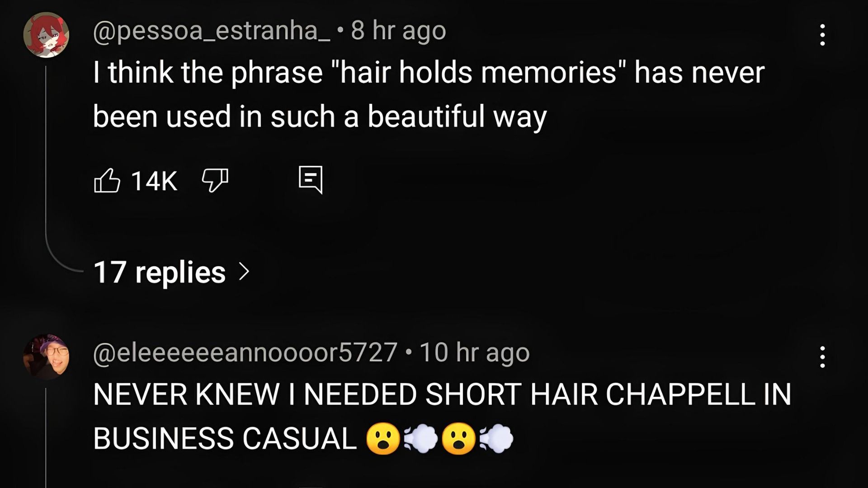The height and width of the screenshot is (488, 868).
Task: Click the last dash cloud emoji
Action: coord(496,439)
